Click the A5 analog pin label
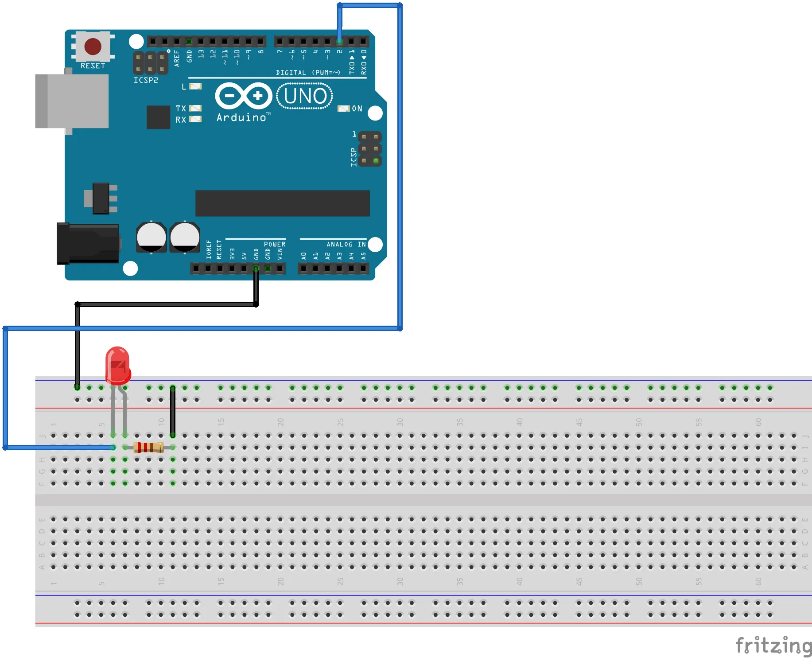The width and height of the screenshot is (812, 658). (x=363, y=256)
